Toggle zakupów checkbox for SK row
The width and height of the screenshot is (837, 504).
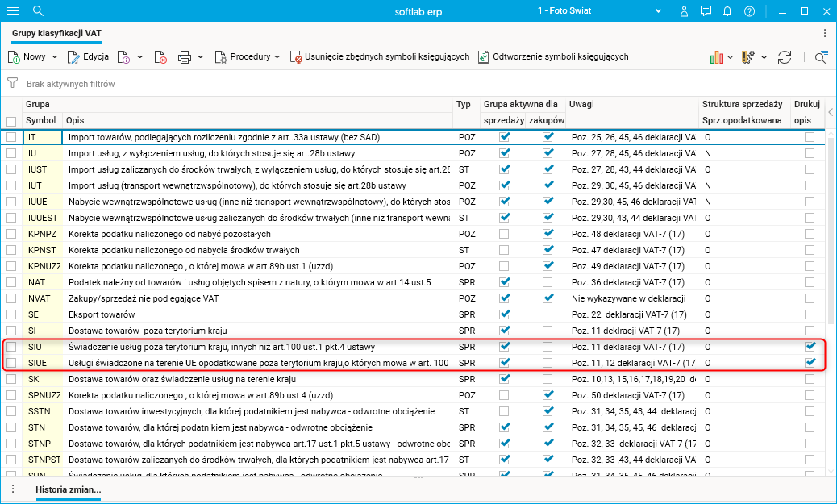548,379
